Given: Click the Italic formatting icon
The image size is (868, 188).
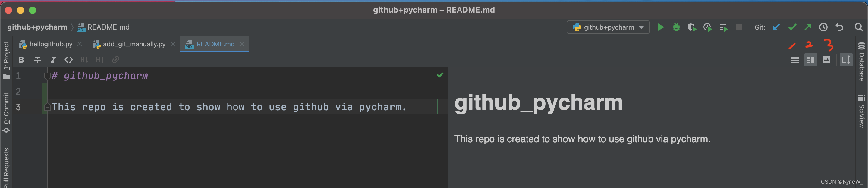Looking at the screenshot, I should click(53, 60).
